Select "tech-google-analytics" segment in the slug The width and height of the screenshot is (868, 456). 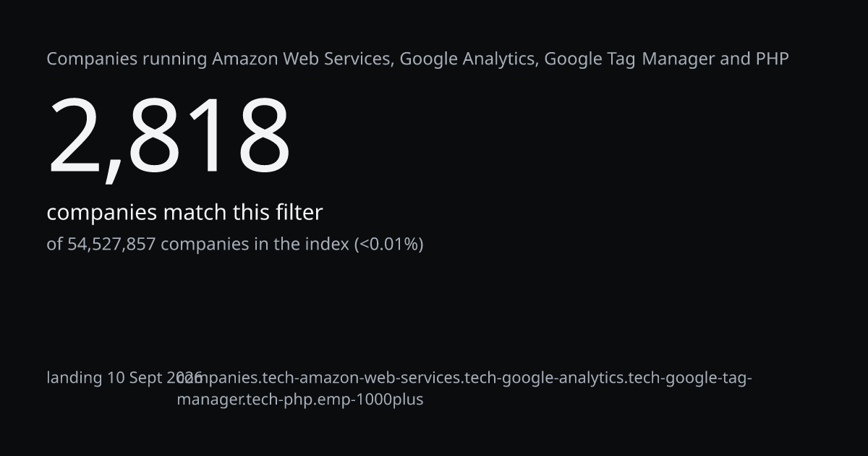point(545,378)
